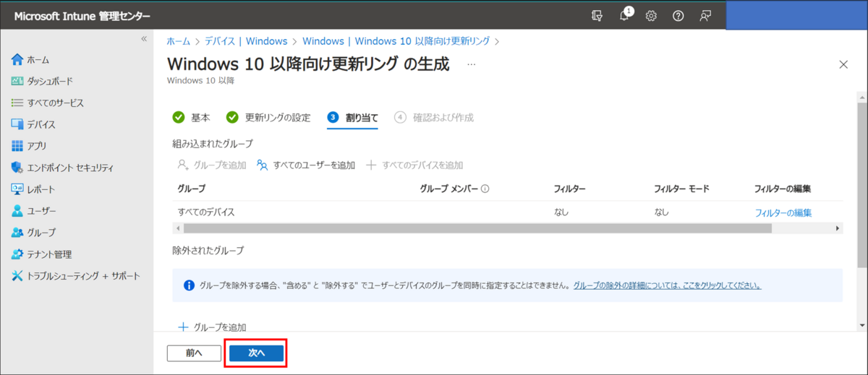Click Microsoft Intune 管理センター title
This screenshot has height=375, width=868.
[x=82, y=16]
